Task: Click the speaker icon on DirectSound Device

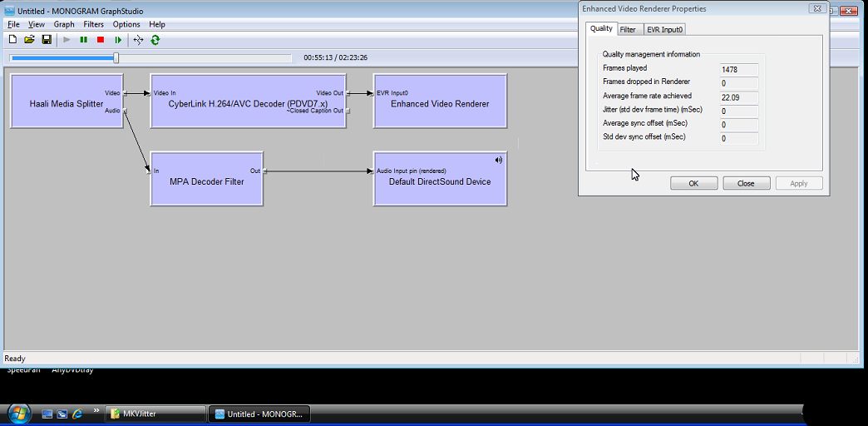Action: [x=499, y=160]
